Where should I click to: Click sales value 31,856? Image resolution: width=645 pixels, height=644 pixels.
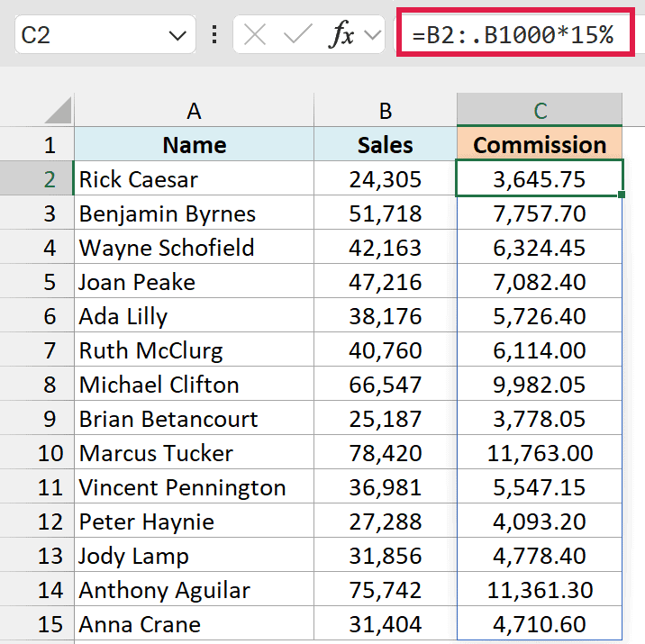tap(386, 555)
